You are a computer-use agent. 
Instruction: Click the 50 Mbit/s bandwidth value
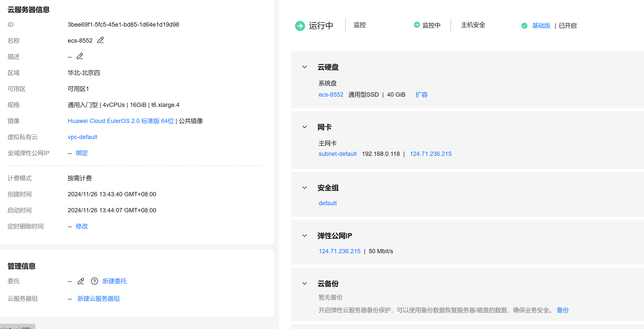click(381, 251)
